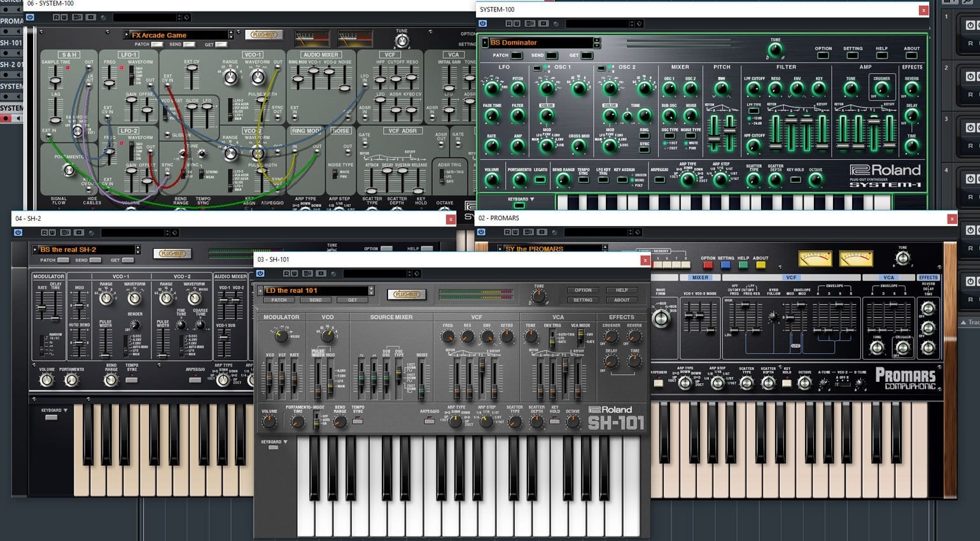The width and height of the screenshot is (980, 541).
Task: Step patch with arrows beside LD the real 101
Action: [x=371, y=291]
